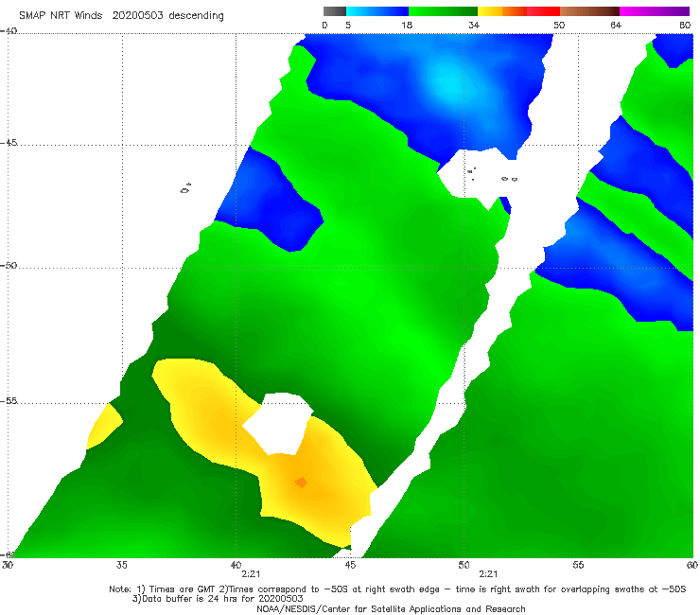700x615 pixels.
Task: Click the '60' longitude axis label
Action: click(692, 565)
